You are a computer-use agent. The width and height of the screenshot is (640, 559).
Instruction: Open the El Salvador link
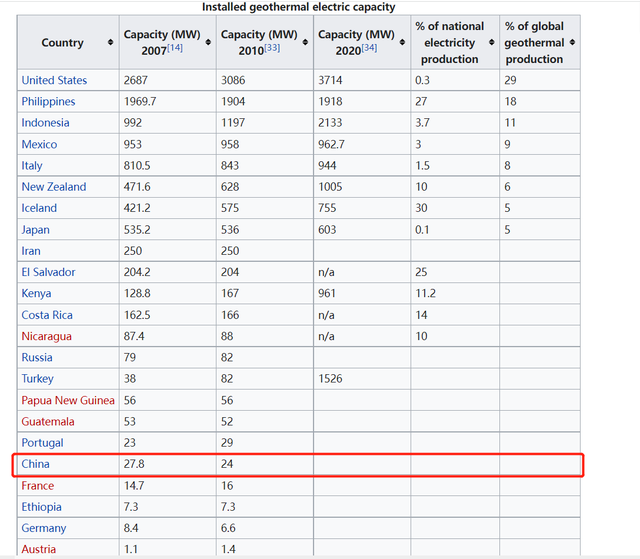(48, 272)
